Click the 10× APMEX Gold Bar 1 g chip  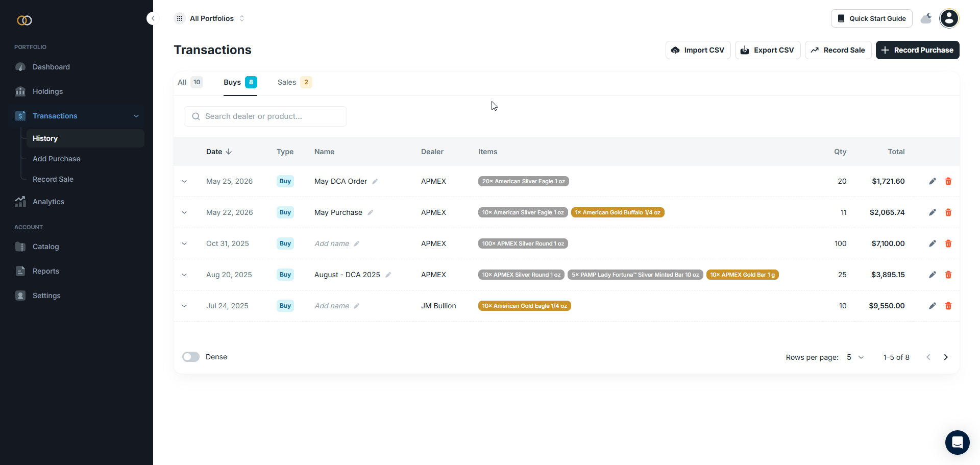(x=743, y=275)
